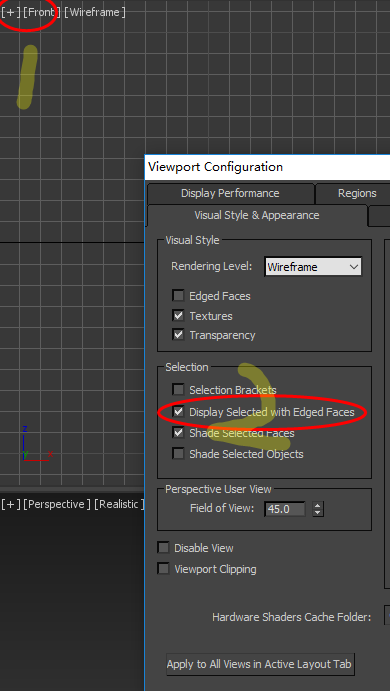Uncheck the Textures checkbox
The image size is (390, 691).
pyautogui.click(x=178, y=316)
